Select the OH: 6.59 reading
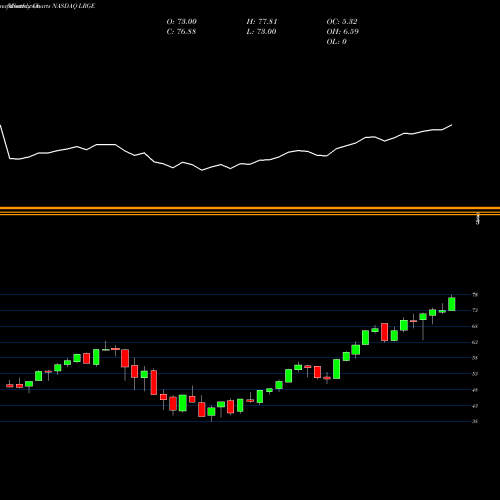Viewport: 500px width, 500px height. (x=343, y=32)
